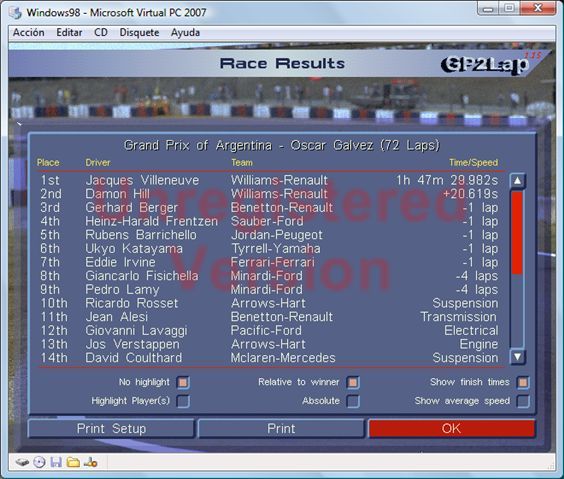Click the Place column header
Screen dimensions: 564x479
point(48,163)
